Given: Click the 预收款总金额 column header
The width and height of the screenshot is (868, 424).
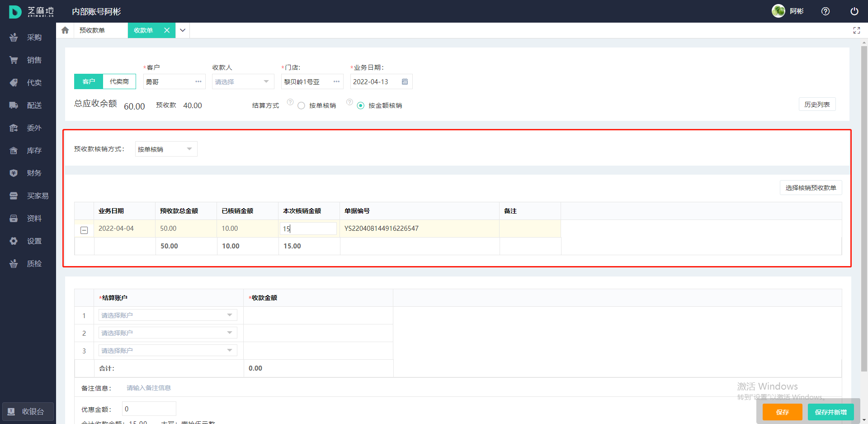Looking at the screenshot, I should [186, 211].
